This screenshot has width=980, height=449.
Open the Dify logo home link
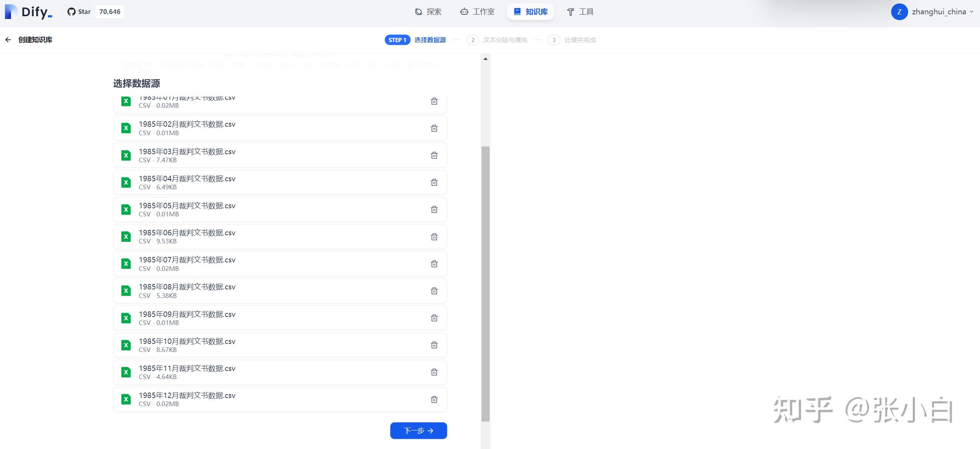tap(28, 12)
